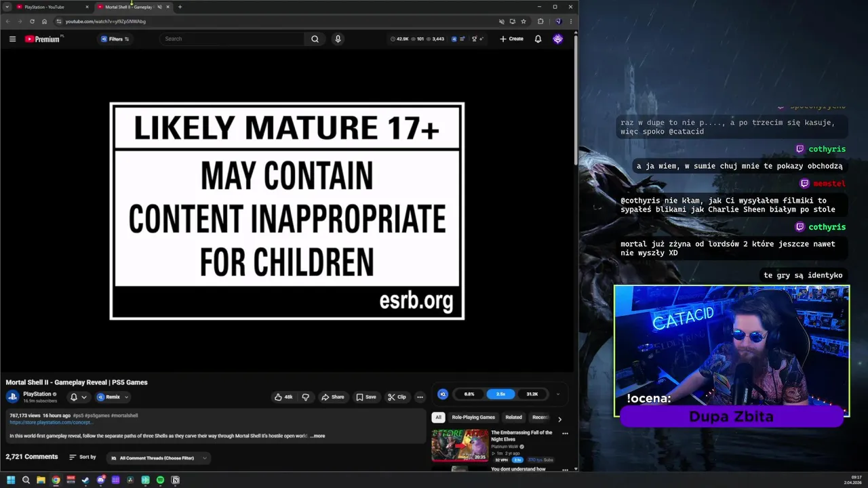Screen dimensions: 868x488
Task: Focus the YouTube Search field
Action: (232, 39)
